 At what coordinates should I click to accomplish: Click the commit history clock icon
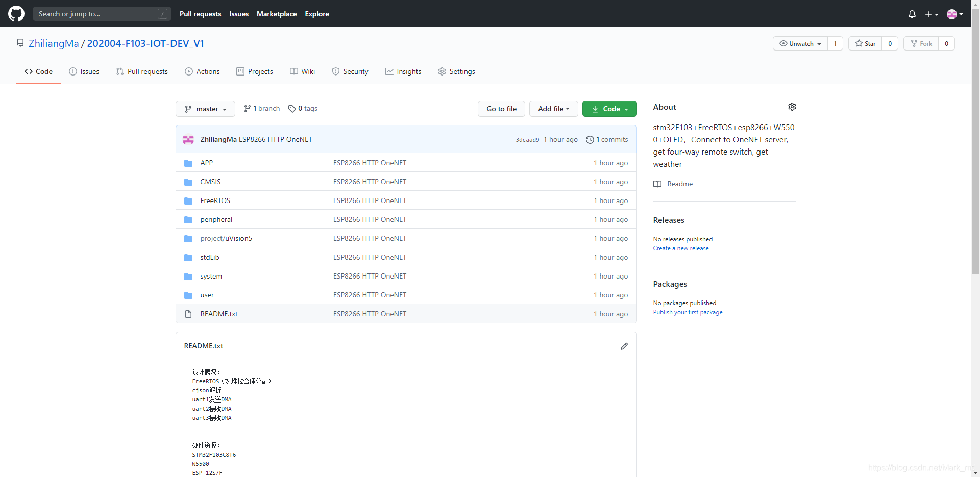590,140
